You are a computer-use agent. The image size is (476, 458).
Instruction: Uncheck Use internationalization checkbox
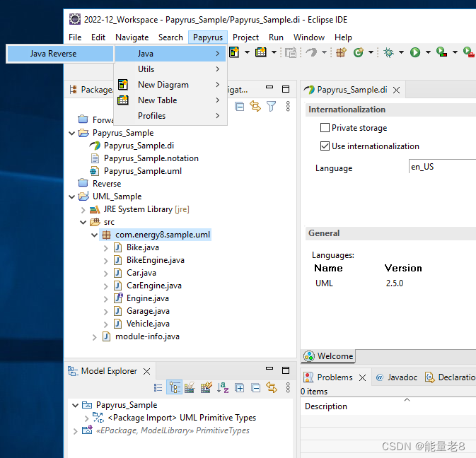coord(325,146)
